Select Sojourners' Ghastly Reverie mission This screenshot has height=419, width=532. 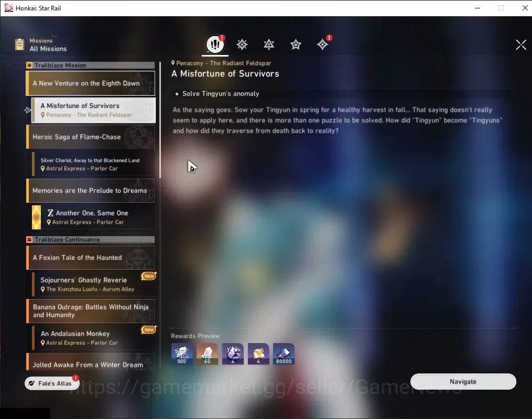[x=94, y=284]
